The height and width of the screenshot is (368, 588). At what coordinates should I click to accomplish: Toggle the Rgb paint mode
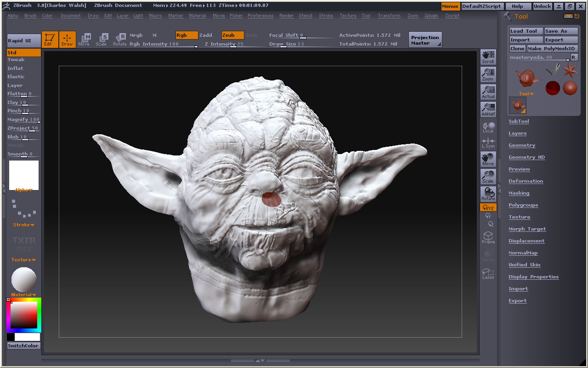tap(187, 35)
